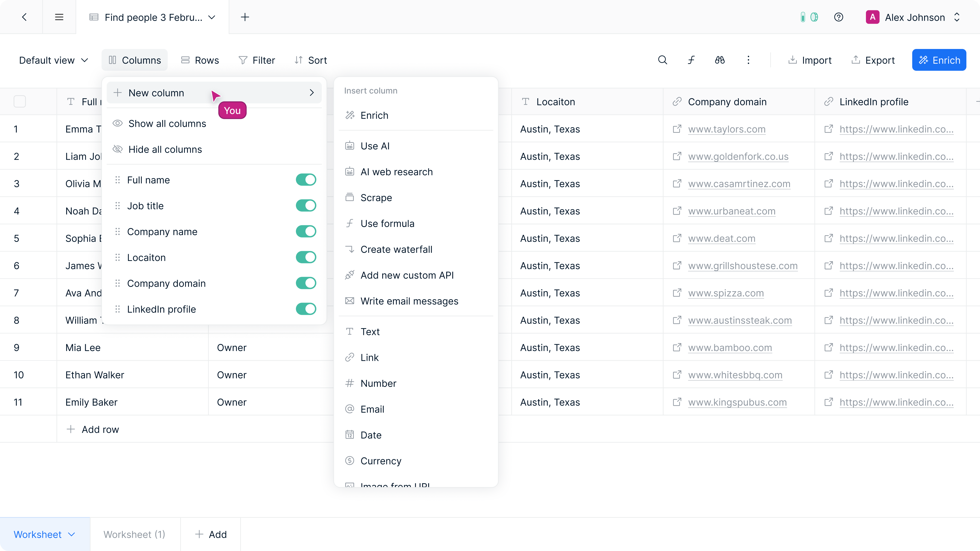Click the text type icon in Locaiton header
980x551 pixels.
click(x=525, y=101)
